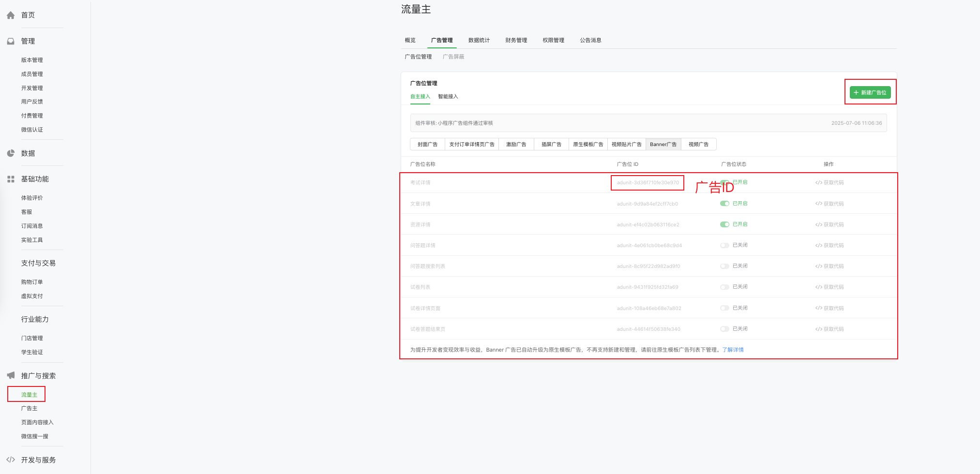Get code for the 试卷列表 ad unit
The width and height of the screenshot is (980, 474).
point(829,287)
